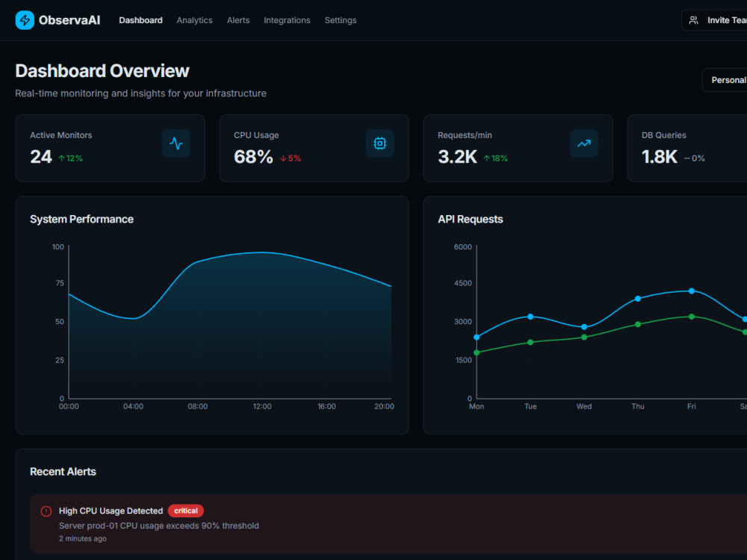Open the Personal workspace selector
Viewport: 747px width, 560px height.
point(725,80)
